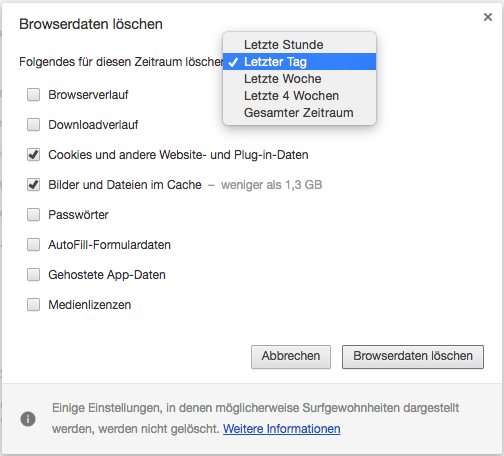Uncheck Cookies und andere Website-Daten
The width and height of the screenshot is (504, 456).
[x=33, y=155]
